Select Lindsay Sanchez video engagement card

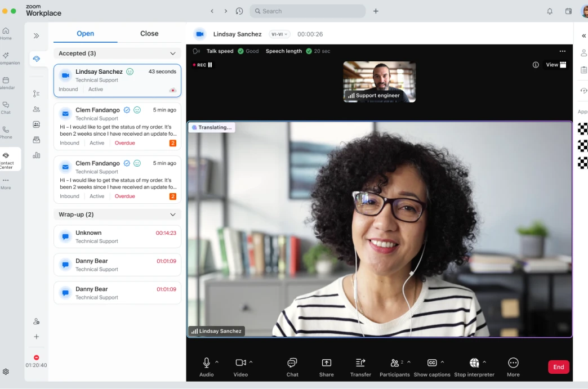coord(117,80)
